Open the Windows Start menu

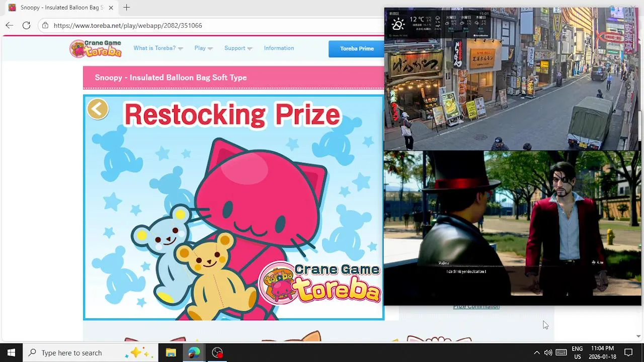click(x=11, y=352)
